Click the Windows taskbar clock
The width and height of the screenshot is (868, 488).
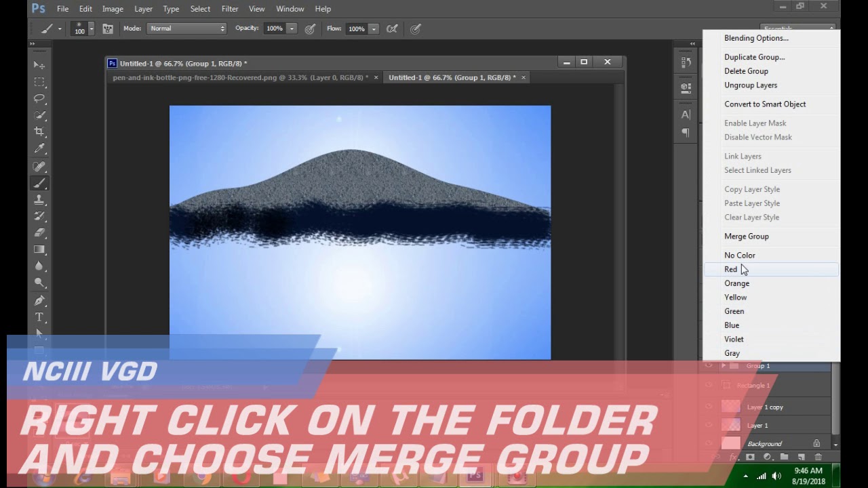(808, 475)
